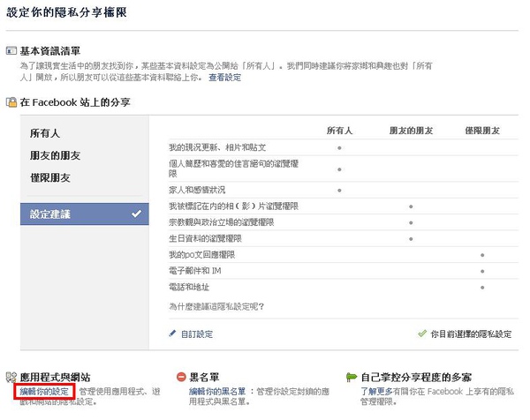
Task: Click the row 宗教觀與政治立場的瀏覽權限
Action: 344,222
